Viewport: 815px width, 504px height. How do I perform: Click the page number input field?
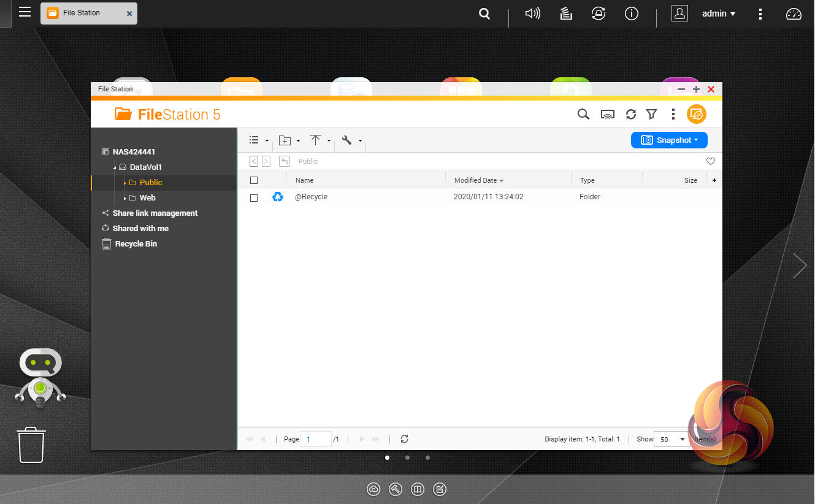click(316, 439)
